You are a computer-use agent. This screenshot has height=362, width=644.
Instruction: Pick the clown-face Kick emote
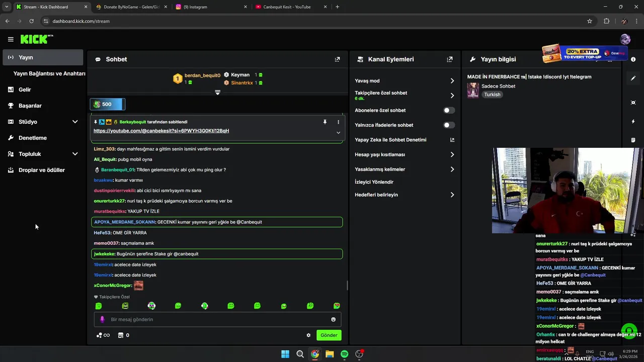(151, 306)
